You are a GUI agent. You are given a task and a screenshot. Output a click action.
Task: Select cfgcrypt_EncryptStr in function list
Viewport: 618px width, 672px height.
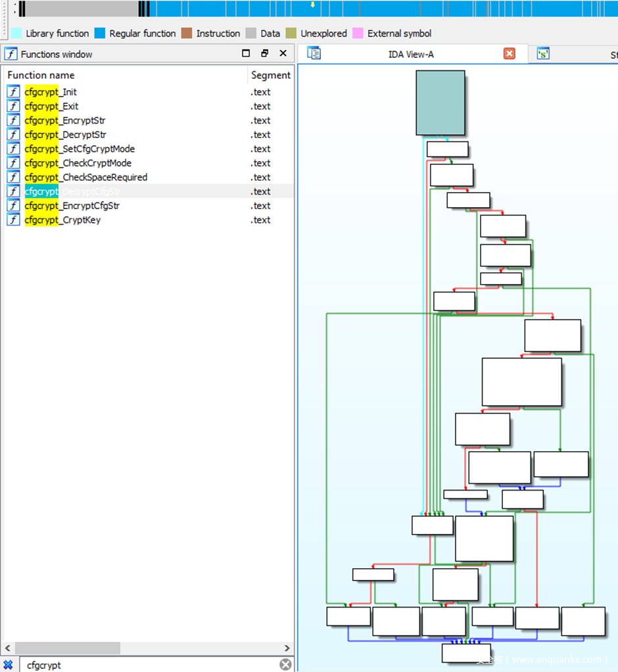(65, 120)
